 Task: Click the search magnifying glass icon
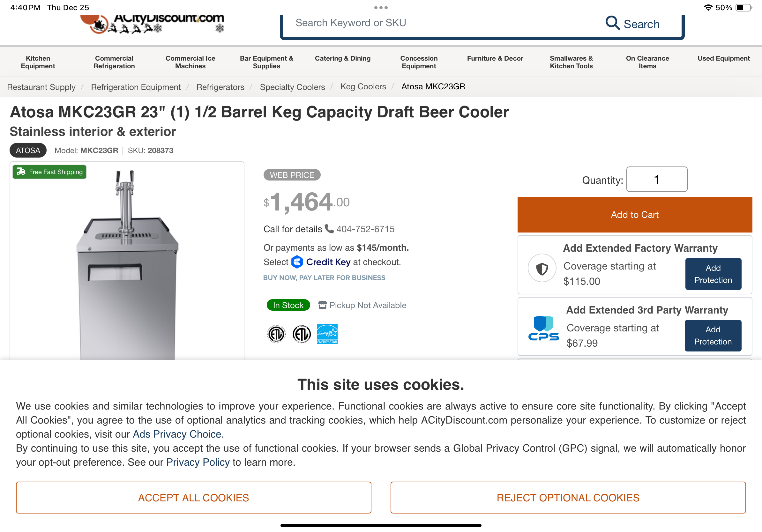click(612, 23)
